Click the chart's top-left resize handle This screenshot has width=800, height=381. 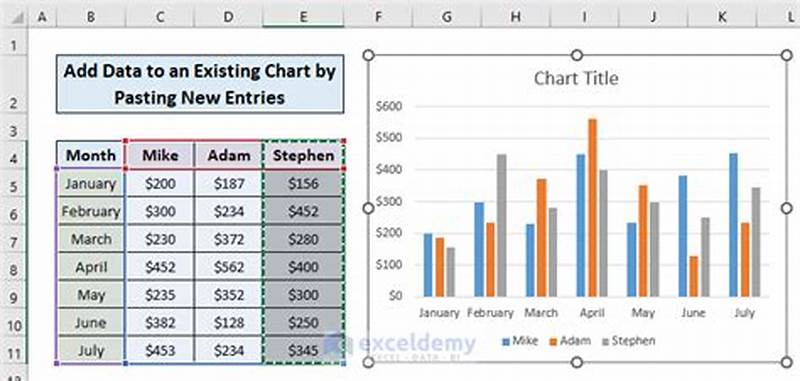click(x=368, y=55)
